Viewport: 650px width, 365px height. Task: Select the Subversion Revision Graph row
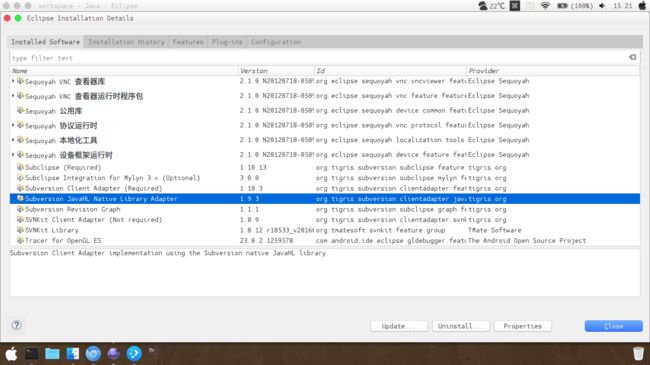point(325,209)
